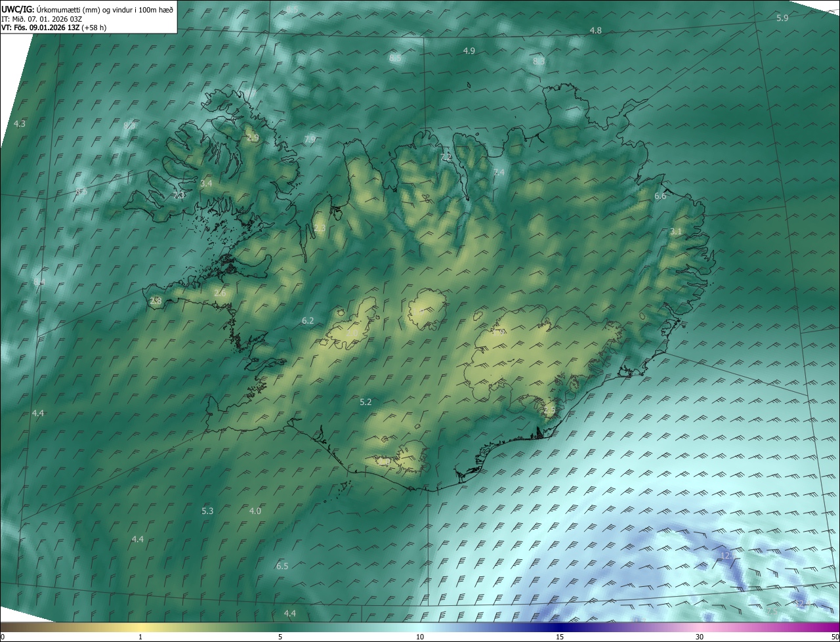The height and width of the screenshot is (642, 840).
Task: Click the 6.6 value label on the map
Action: (x=660, y=196)
